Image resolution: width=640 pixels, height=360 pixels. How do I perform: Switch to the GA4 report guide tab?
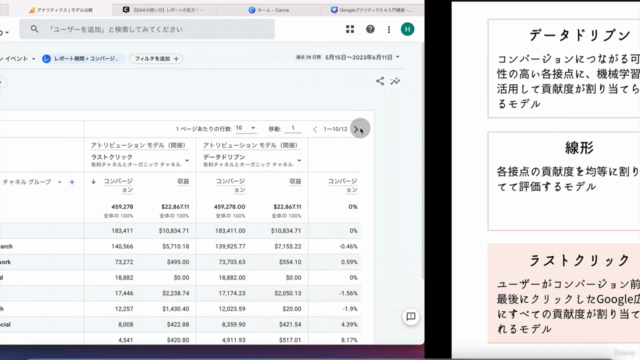pos(163,10)
